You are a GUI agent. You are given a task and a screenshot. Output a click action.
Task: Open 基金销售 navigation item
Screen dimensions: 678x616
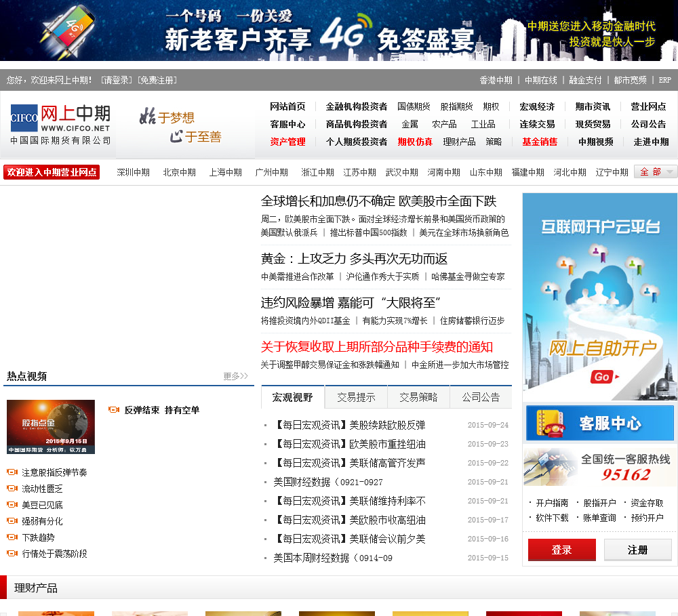540,142
